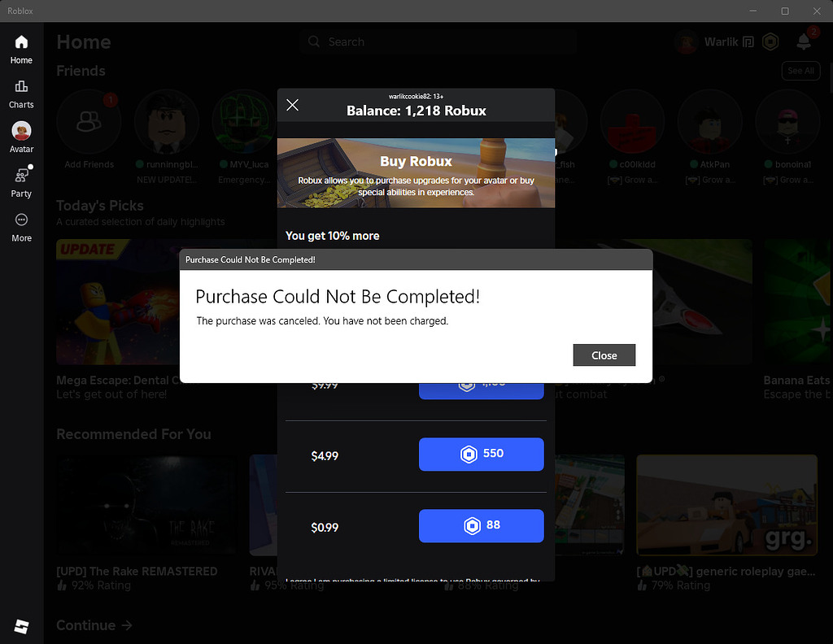Click the See All friends button
The image size is (833, 644).
(x=800, y=71)
